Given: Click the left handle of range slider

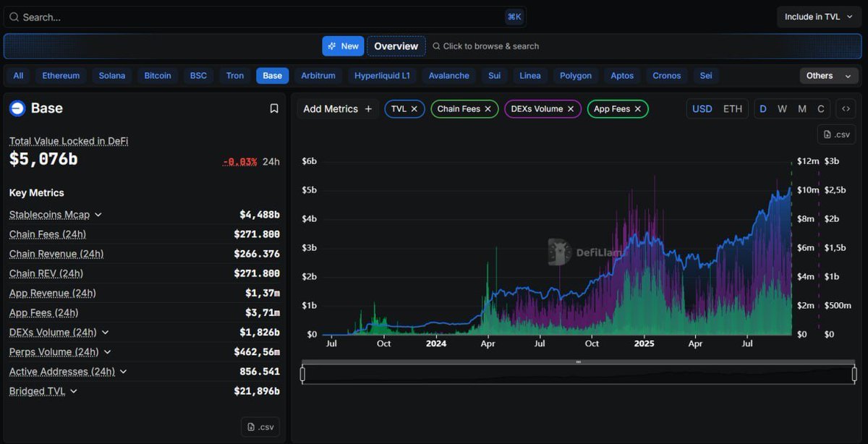Looking at the screenshot, I should 302,374.
